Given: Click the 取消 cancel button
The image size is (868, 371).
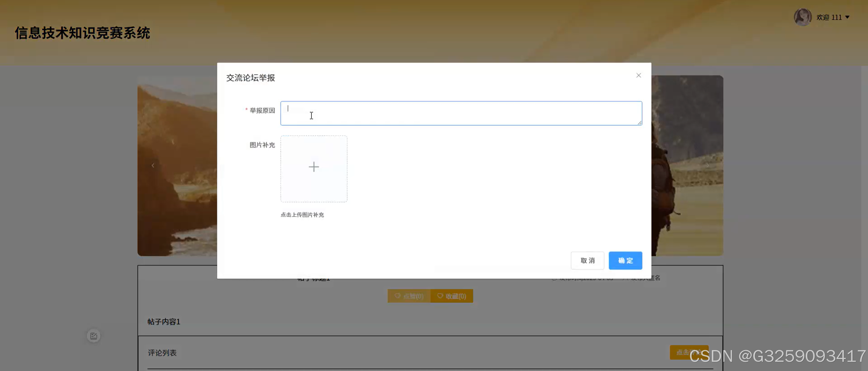Looking at the screenshot, I should pos(587,260).
